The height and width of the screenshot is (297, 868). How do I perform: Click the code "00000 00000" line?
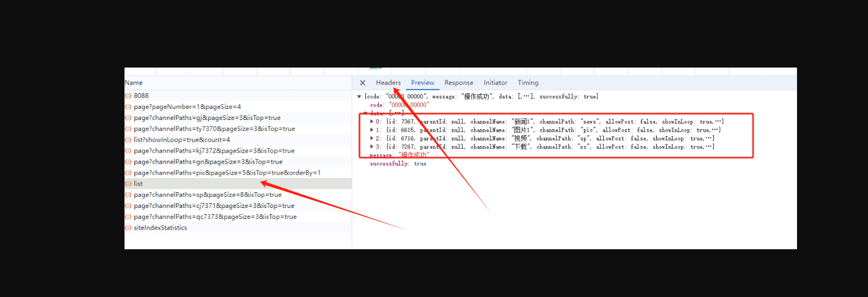click(399, 104)
